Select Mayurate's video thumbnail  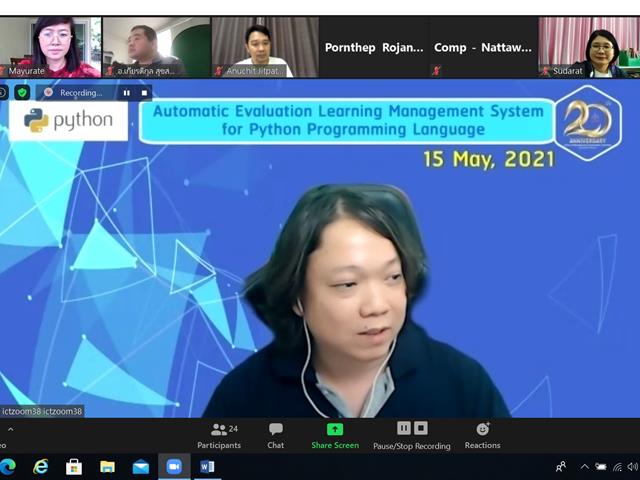(x=50, y=47)
